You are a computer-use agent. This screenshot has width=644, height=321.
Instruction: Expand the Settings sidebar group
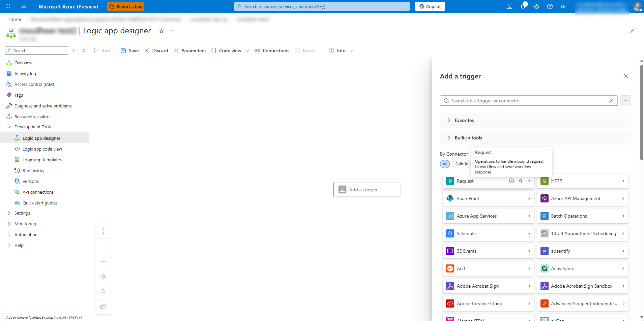pyautogui.click(x=9, y=213)
